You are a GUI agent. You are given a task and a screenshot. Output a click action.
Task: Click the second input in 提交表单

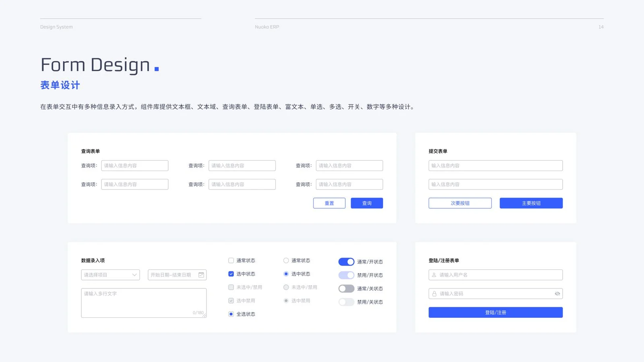pos(495,185)
